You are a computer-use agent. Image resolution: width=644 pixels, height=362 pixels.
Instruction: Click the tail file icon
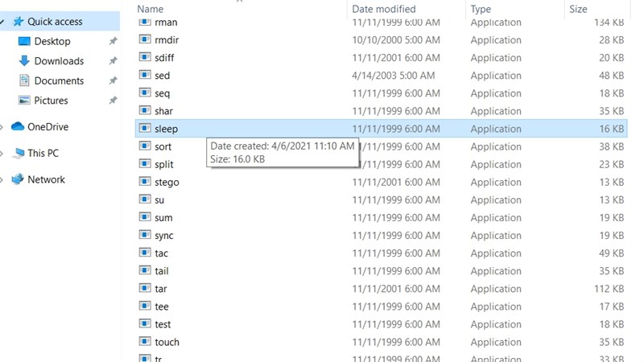[145, 270]
